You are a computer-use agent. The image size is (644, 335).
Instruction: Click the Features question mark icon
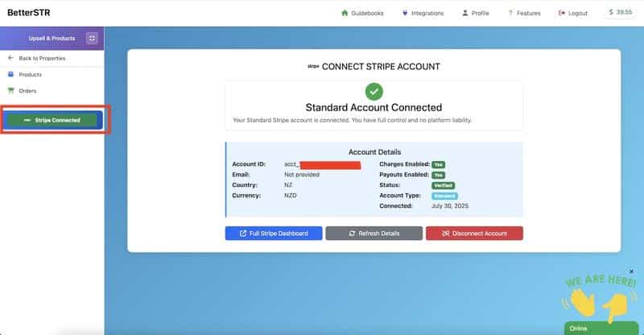pyautogui.click(x=510, y=13)
